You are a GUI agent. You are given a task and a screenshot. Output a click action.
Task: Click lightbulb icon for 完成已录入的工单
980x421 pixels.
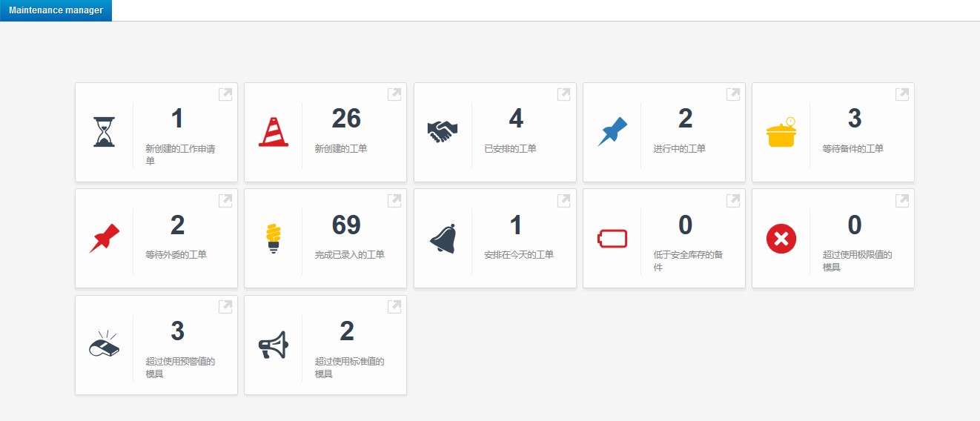pyautogui.click(x=274, y=239)
